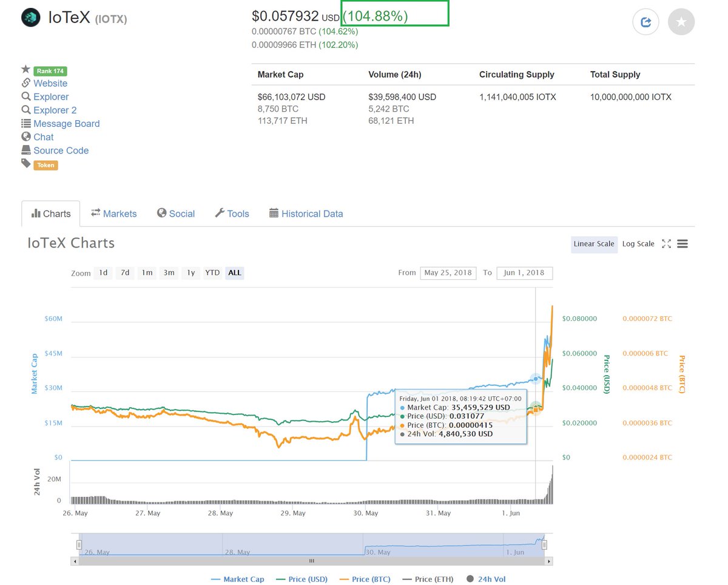
Task: Click left handle of chart range navigator
Action: (79, 545)
